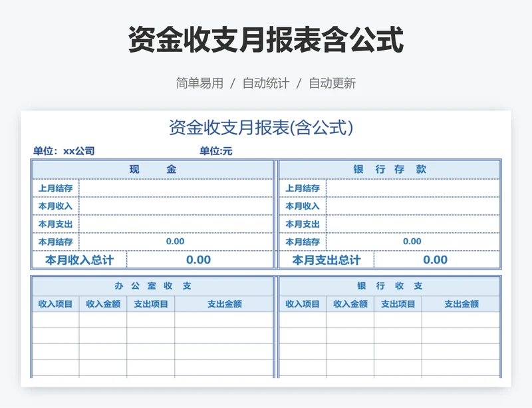Click first empty 支出项目 cell in 办公室收支

pyautogui.click(x=151, y=320)
